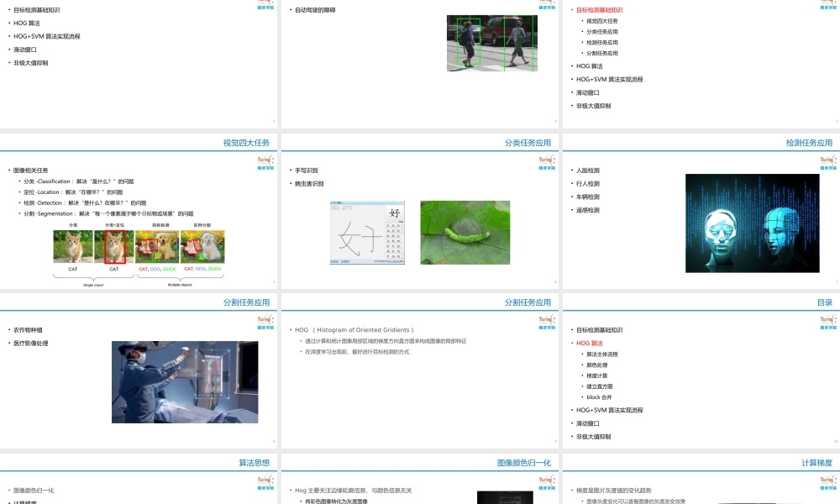Screen dimensions: 840x504
Task: Select the handwriting recognition window image
Action: 367,233
